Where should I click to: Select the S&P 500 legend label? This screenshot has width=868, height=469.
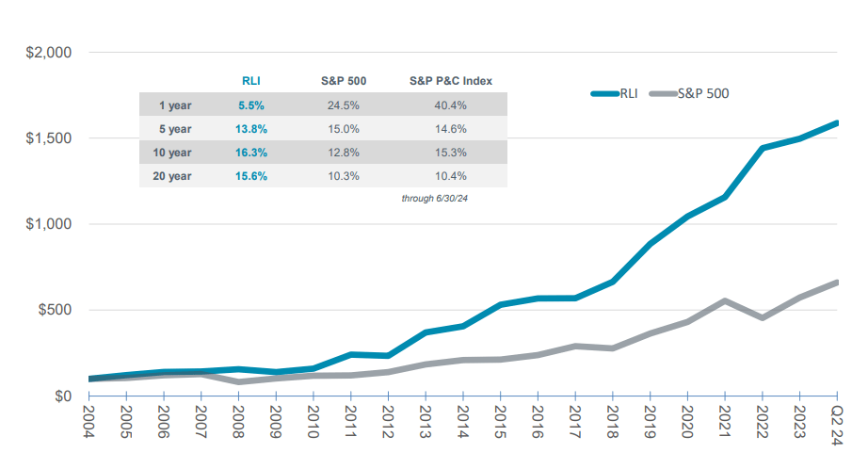pos(703,93)
